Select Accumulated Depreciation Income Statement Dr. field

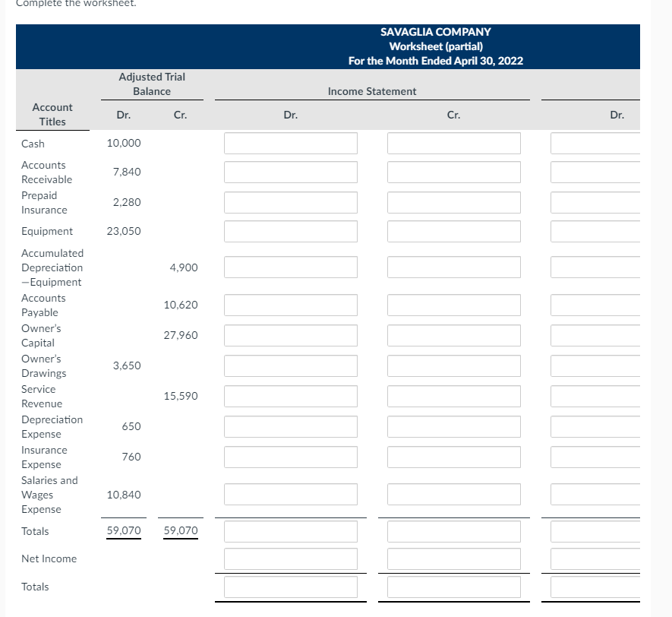(291, 267)
